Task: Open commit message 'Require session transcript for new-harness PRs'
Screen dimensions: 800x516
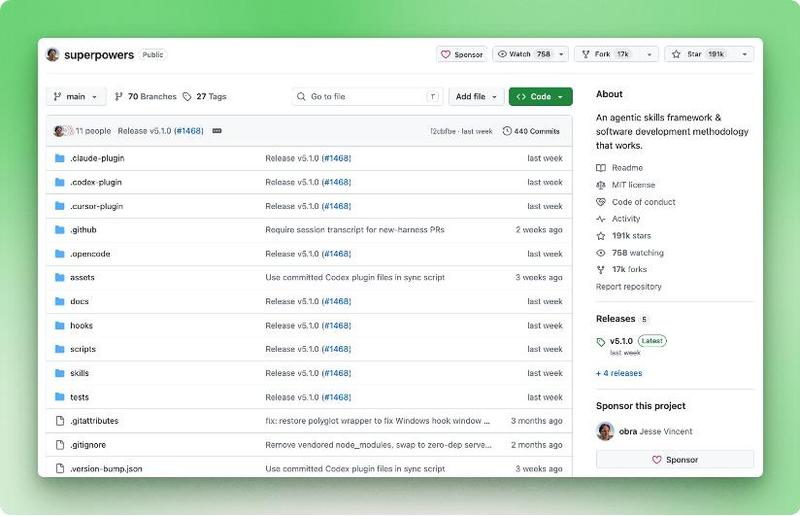Action: (355, 230)
